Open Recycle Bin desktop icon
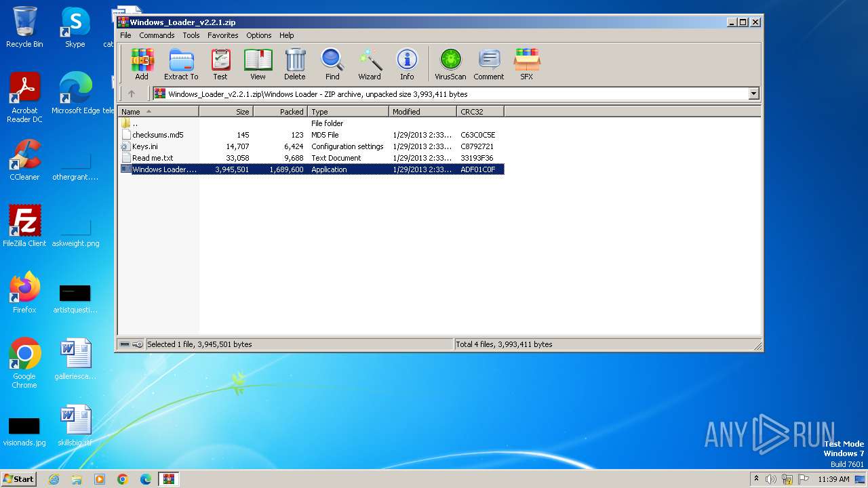 [24, 28]
